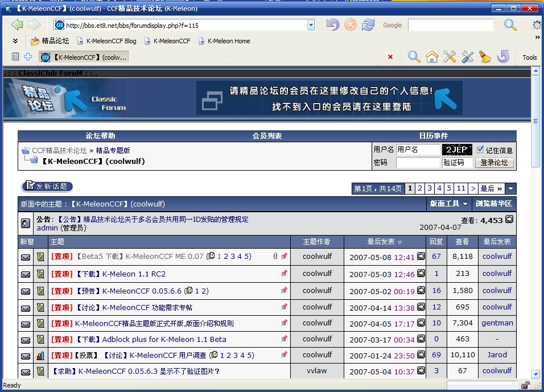The width and height of the screenshot is (544, 392).
Task: Open thread 显示不了验证图片 by vvlaw
Action: click(135, 371)
